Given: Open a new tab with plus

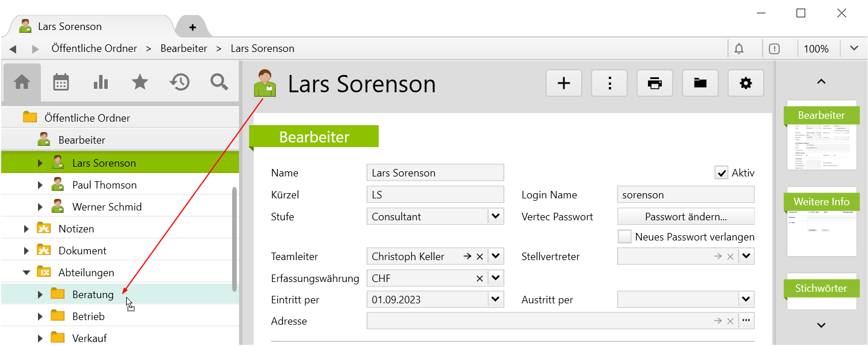Looking at the screenshot, I should click(192, 27).
